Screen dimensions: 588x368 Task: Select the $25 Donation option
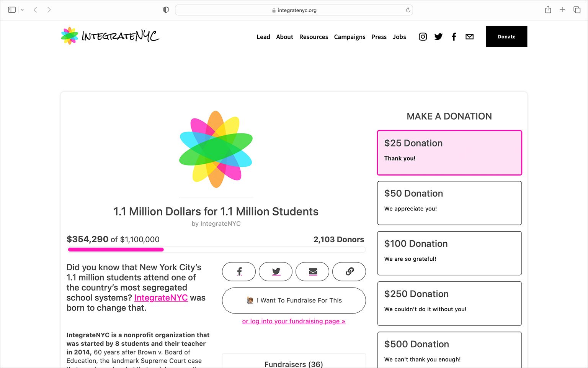[x=449, y=152]
